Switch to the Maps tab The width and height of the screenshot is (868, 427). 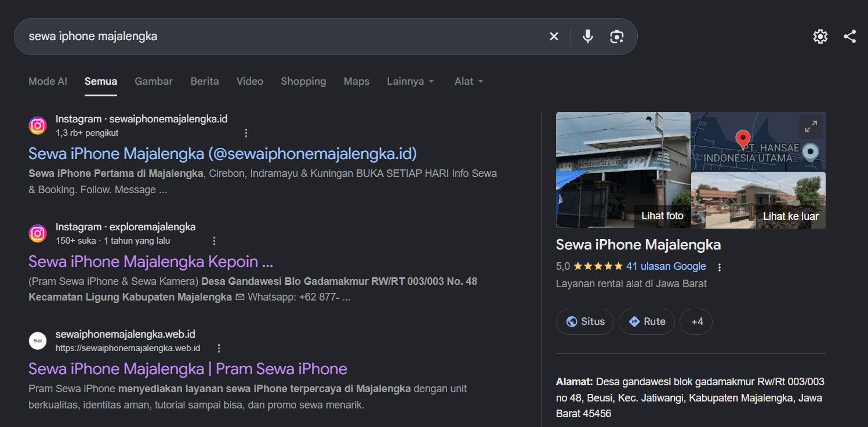[x=357, y=81]
